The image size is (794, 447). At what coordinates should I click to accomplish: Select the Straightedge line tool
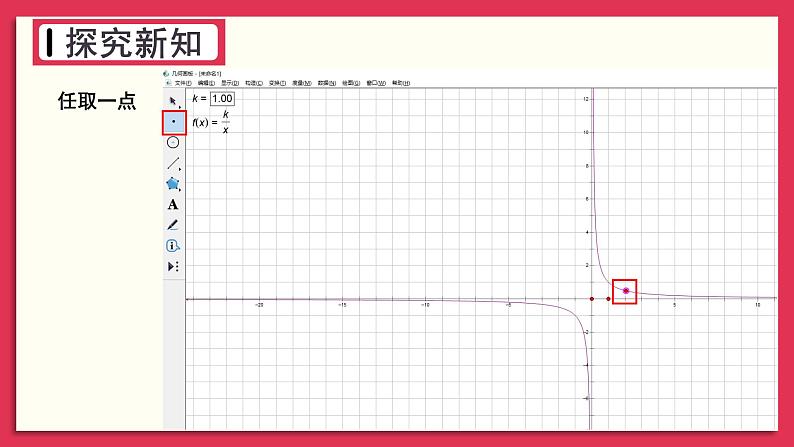(x=173, y=164)
